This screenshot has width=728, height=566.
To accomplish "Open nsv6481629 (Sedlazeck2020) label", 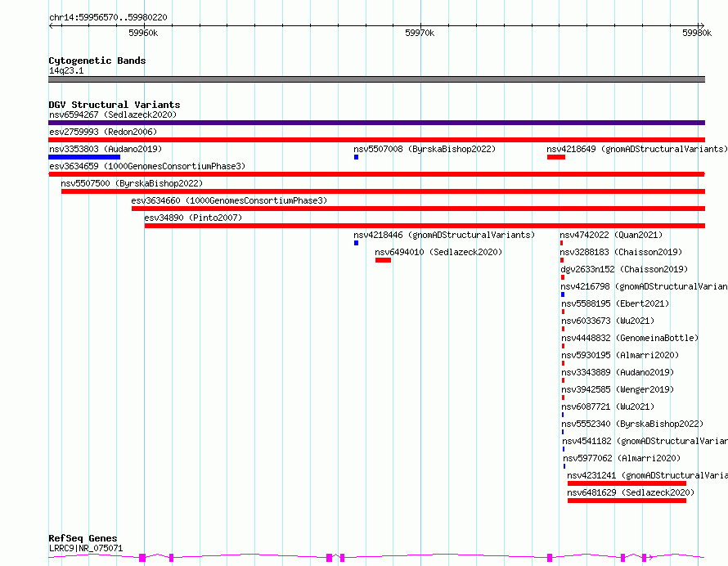I will coord(631,492).
